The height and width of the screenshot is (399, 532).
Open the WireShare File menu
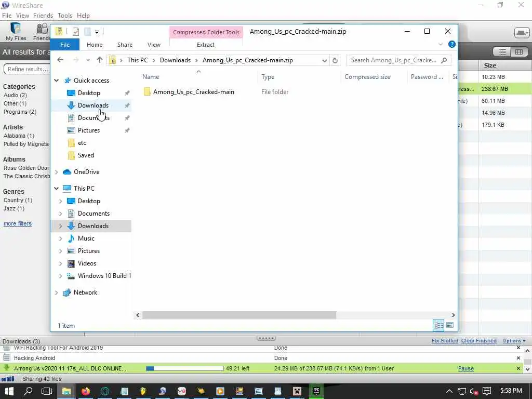[7, 16]
